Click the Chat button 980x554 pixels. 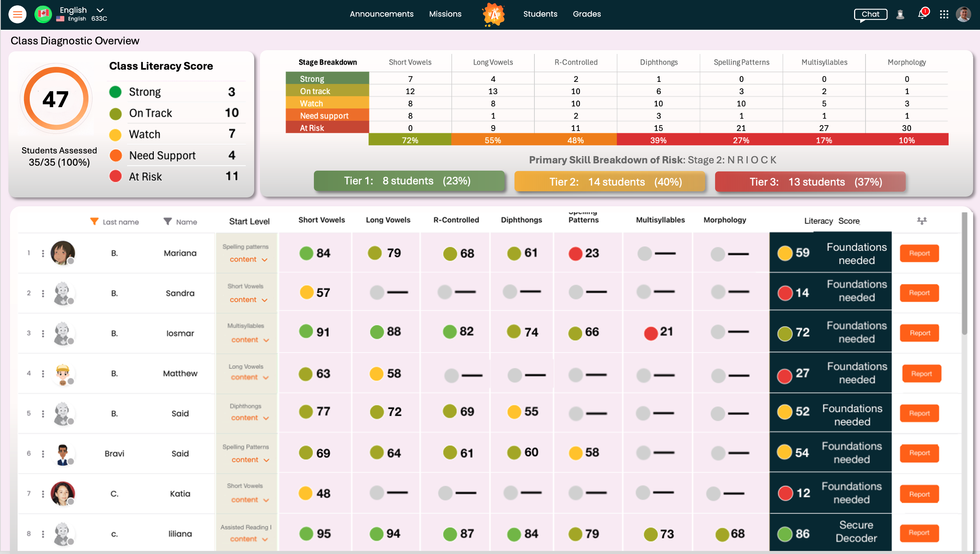870,15
